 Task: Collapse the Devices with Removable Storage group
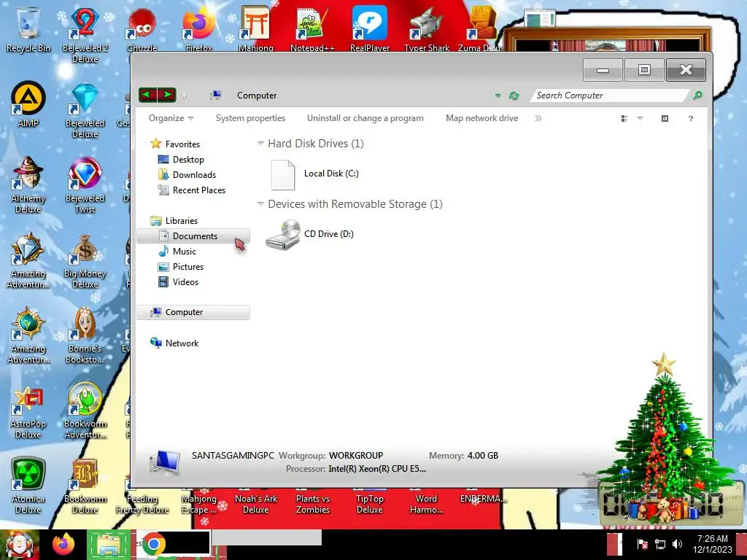[260, 204]
